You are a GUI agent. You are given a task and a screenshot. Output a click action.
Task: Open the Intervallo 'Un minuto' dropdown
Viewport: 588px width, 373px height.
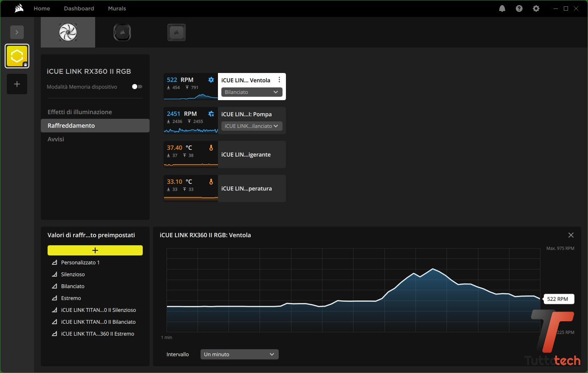(x=240, y=354)
